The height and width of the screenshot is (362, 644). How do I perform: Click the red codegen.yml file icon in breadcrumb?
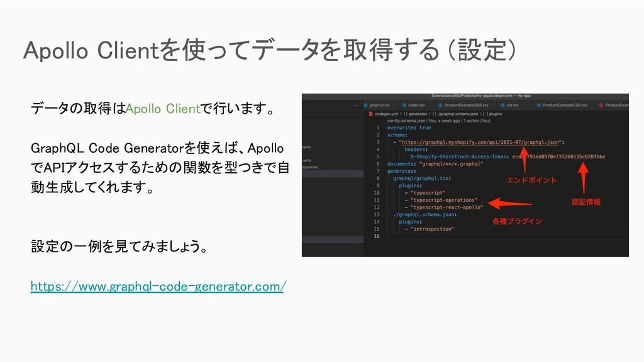[x=371, y=114]
